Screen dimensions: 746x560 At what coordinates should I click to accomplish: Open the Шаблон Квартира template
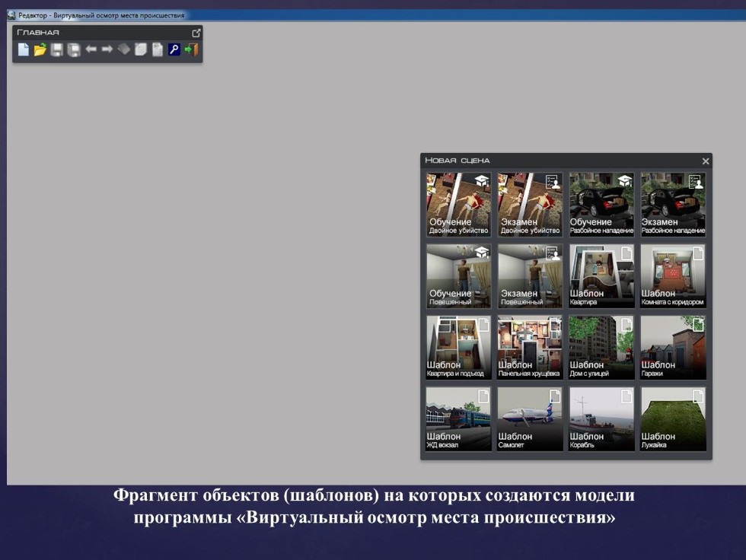click(x=601, y=275)
